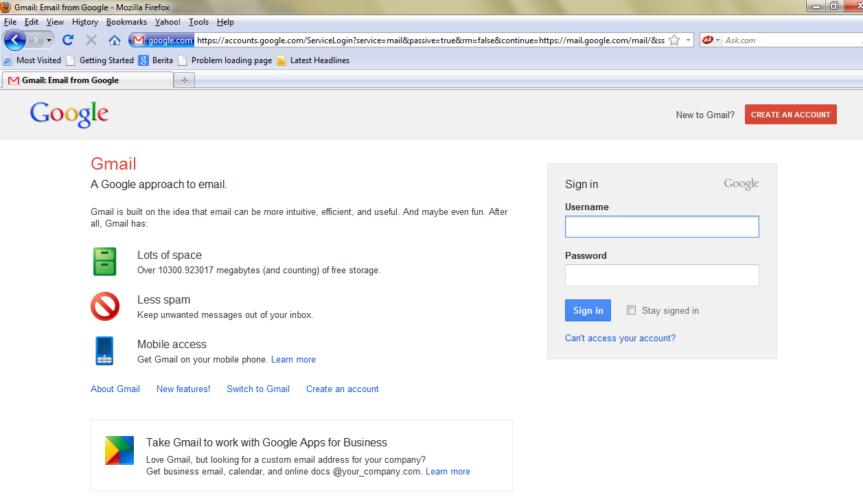Image resolution: width=863 pixels, height=504 pixels.
Task: Open the Bookmarks menu
Action: [x=126, y=22]
